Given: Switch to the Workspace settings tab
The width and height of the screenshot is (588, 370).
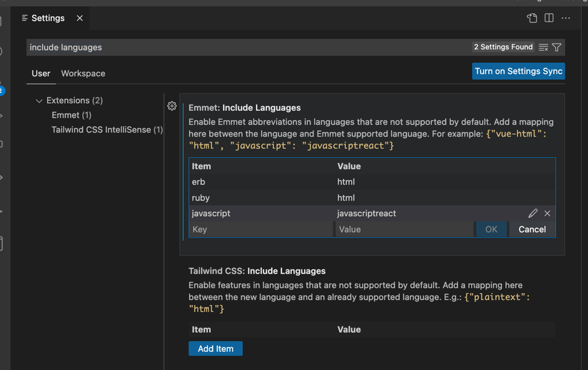Looking at the screenshot, I should (83, 73).
